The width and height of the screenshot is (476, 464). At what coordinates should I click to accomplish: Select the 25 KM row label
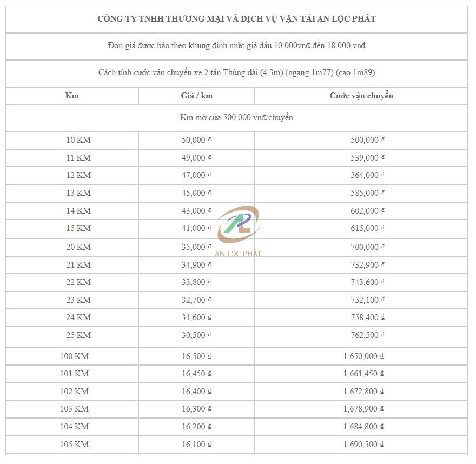tap(78, 335)
